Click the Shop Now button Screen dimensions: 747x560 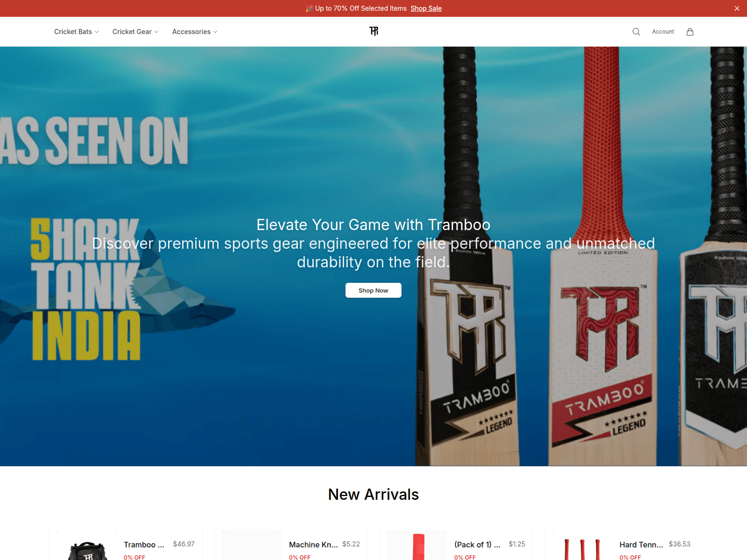coord(373,290)
